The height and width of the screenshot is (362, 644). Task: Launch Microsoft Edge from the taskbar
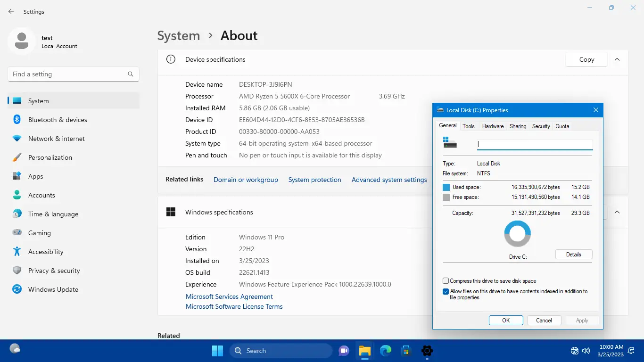386,351
